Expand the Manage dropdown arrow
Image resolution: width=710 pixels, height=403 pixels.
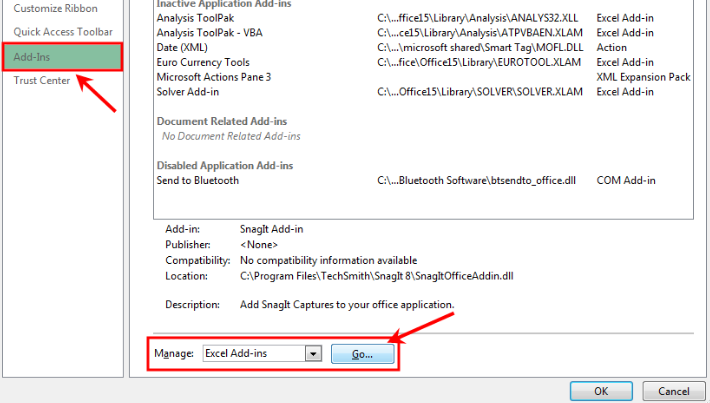(313, 354)
